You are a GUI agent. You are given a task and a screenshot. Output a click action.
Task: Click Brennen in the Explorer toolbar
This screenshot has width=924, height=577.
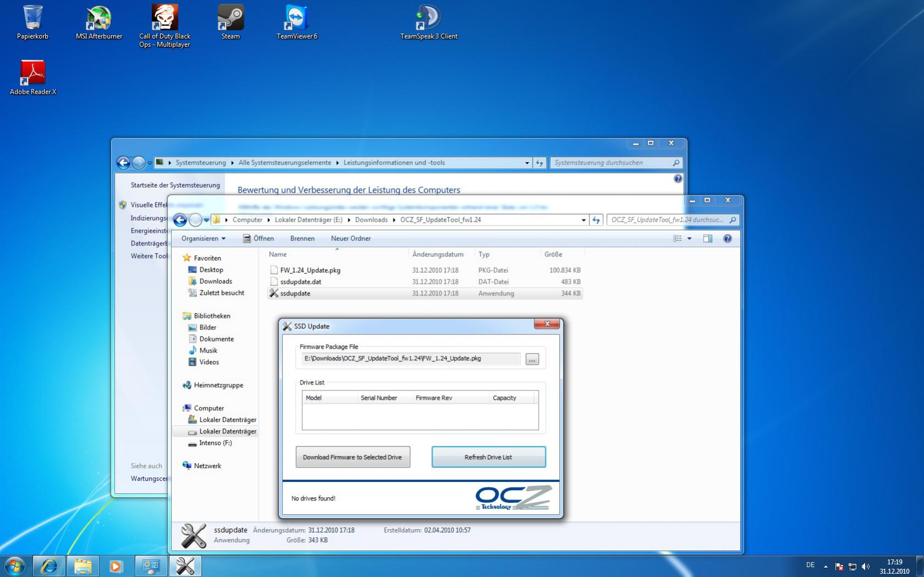[x=302, y=238]
